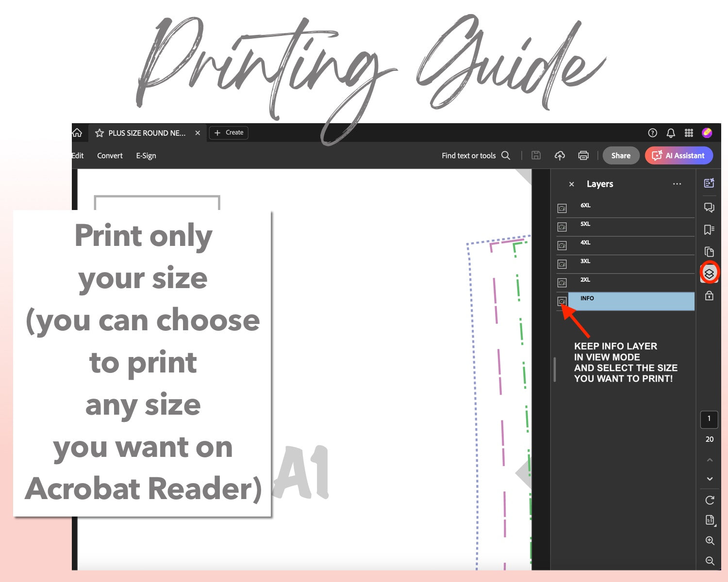
Task: Launch the AI Assistant button
Action: (678, 156)
